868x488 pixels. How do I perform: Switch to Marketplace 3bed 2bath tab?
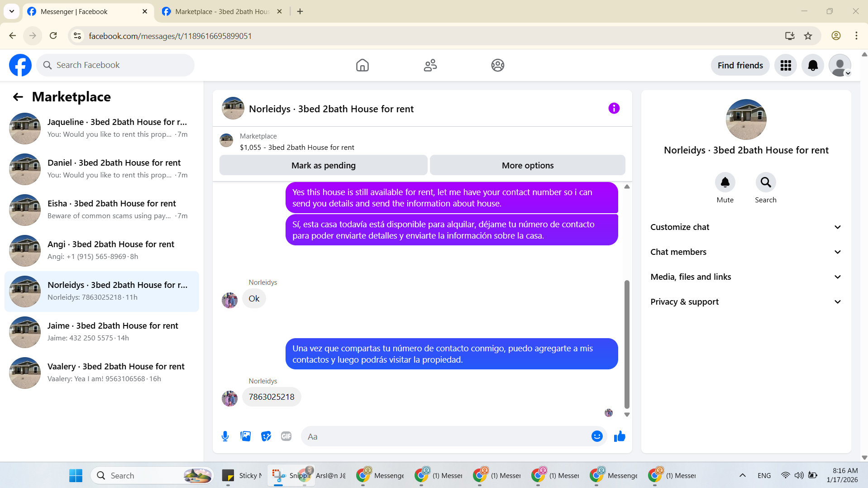(x=222, y=12)
